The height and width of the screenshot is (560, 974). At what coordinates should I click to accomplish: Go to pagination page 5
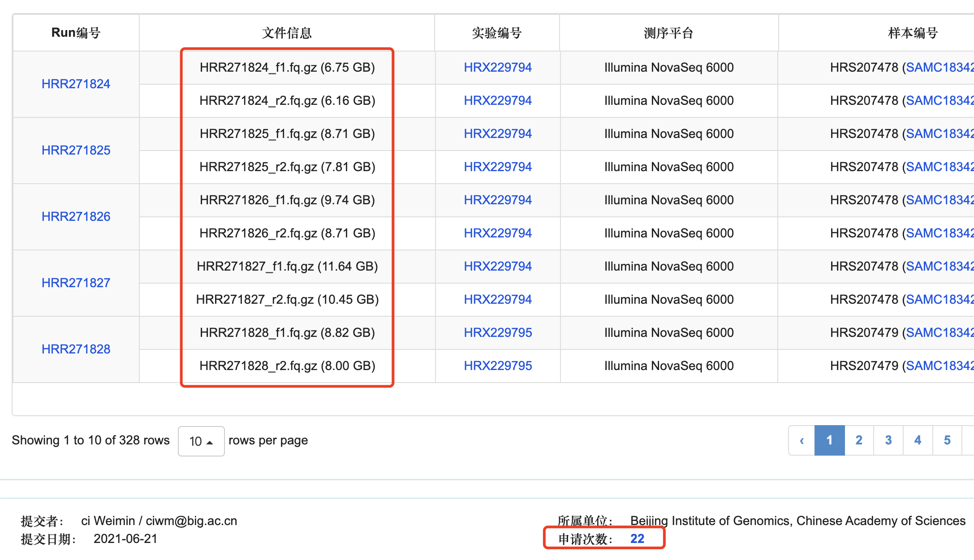coord(947,440)
